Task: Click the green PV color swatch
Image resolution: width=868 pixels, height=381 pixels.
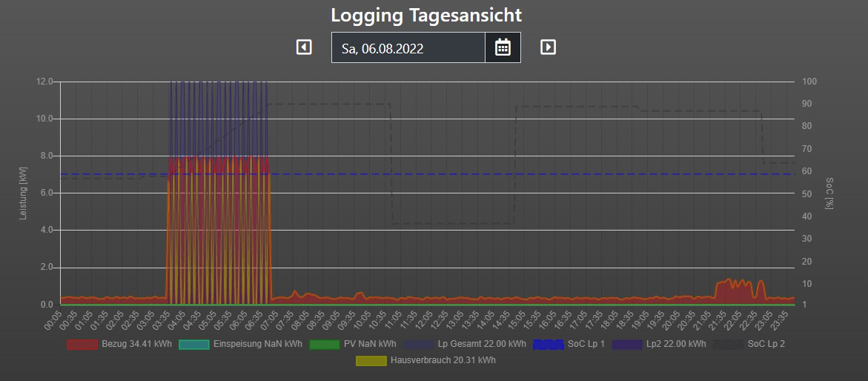Action: pos(324,345)
